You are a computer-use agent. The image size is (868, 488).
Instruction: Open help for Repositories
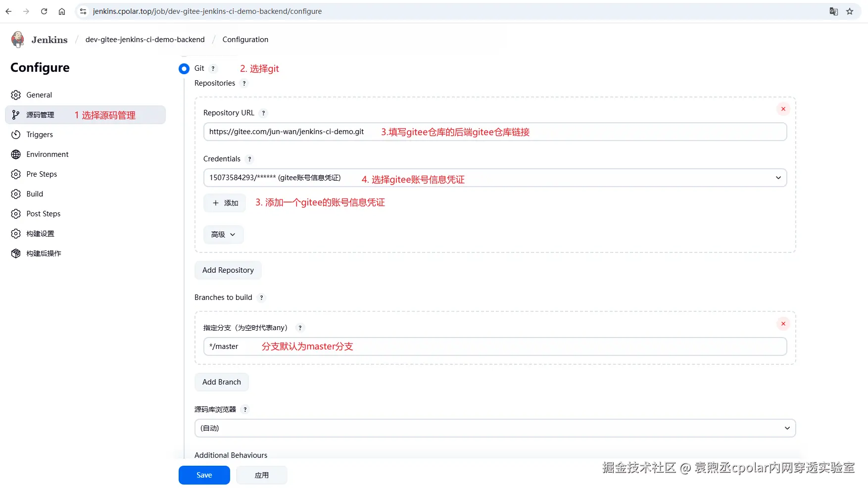(x=244, y=84)
